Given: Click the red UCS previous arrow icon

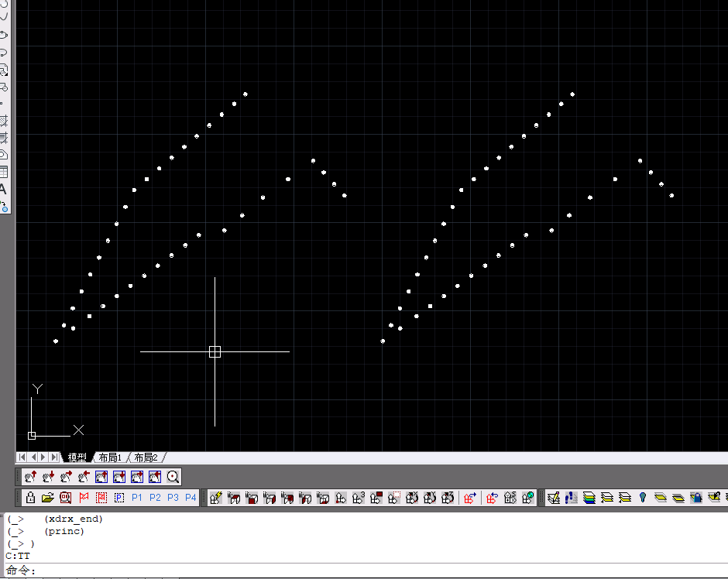Looking at the screenshot, I should [492, 498].
